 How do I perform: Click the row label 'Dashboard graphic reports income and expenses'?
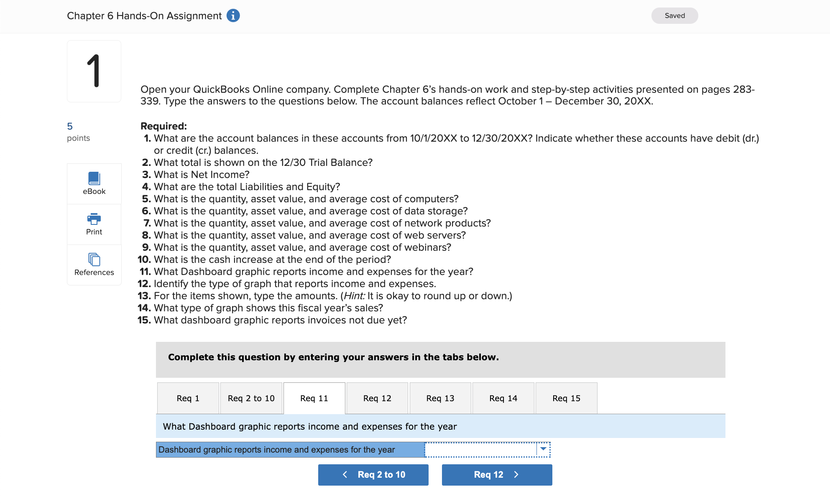(290, 450)
